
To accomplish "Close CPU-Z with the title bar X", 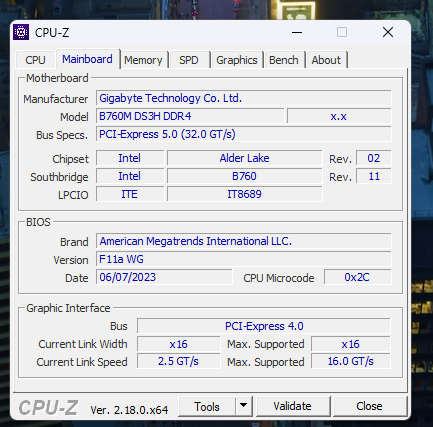I will click(388, 32).
